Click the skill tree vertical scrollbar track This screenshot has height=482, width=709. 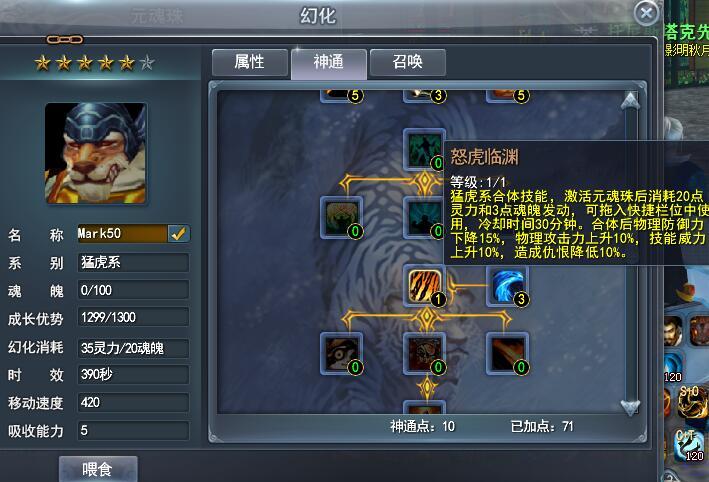pos(630,253)
